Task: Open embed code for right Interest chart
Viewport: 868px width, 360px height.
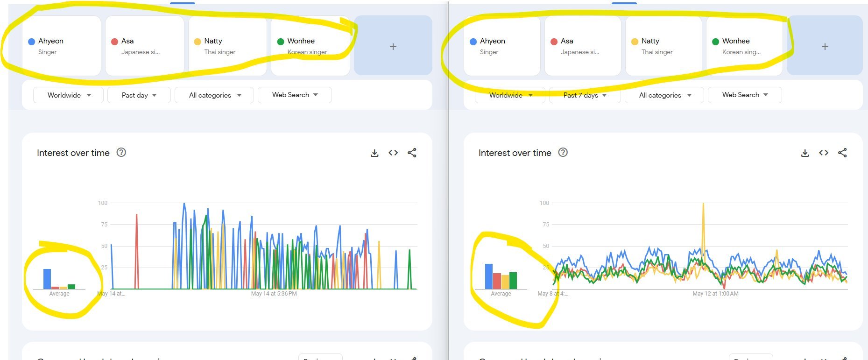Action: pos(824,153)
